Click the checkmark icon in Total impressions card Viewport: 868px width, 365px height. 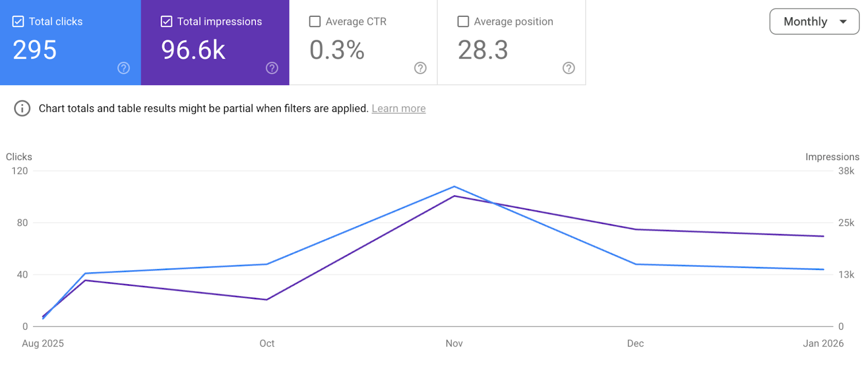(x=166, y=21)
